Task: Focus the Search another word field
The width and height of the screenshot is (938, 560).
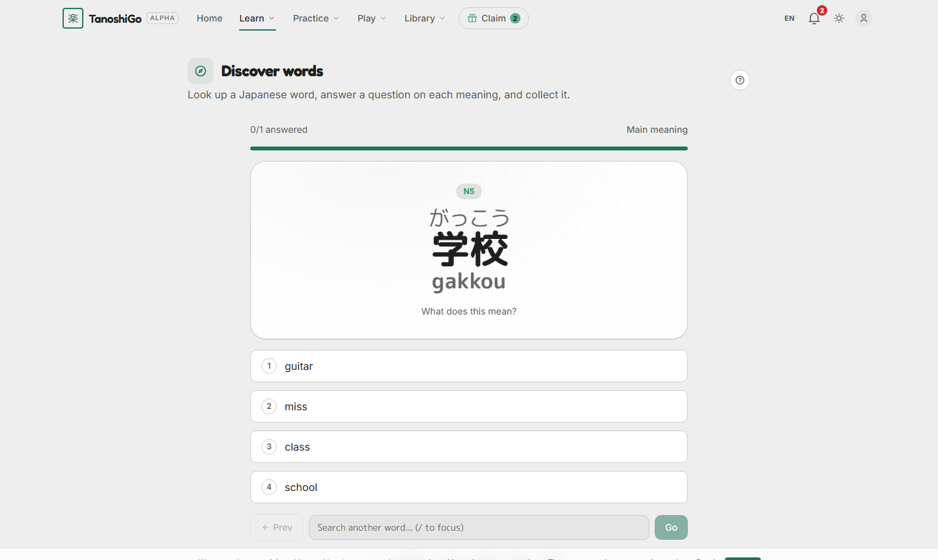Action: click(479, 527)
